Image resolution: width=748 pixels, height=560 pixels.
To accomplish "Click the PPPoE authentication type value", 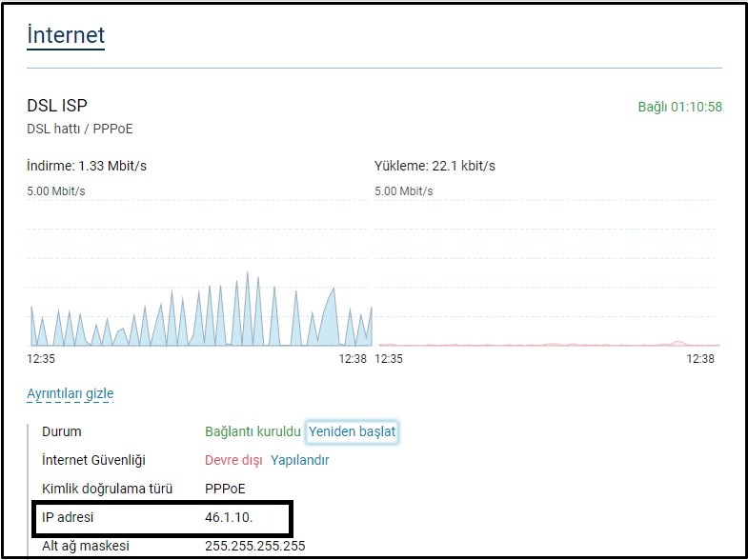I will pyautogui.click(x=225, y=489).
